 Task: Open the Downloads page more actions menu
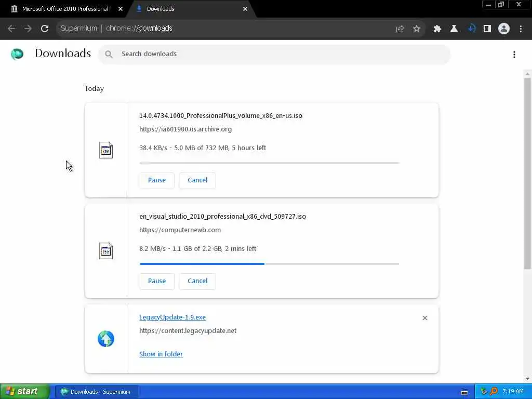tap(514, 55)
